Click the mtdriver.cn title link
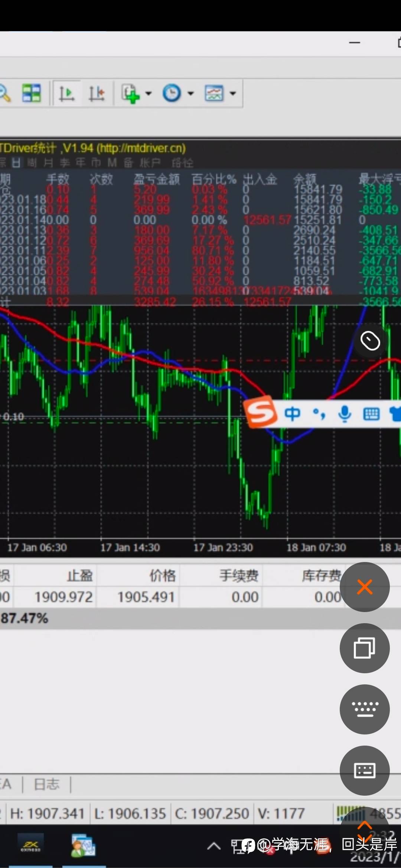 (x=141, y=148)
